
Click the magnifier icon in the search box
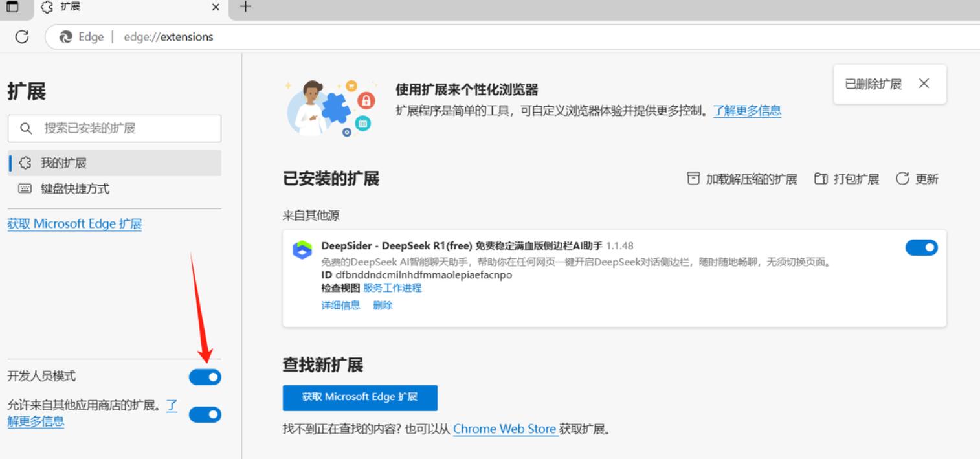click(26, 128)
